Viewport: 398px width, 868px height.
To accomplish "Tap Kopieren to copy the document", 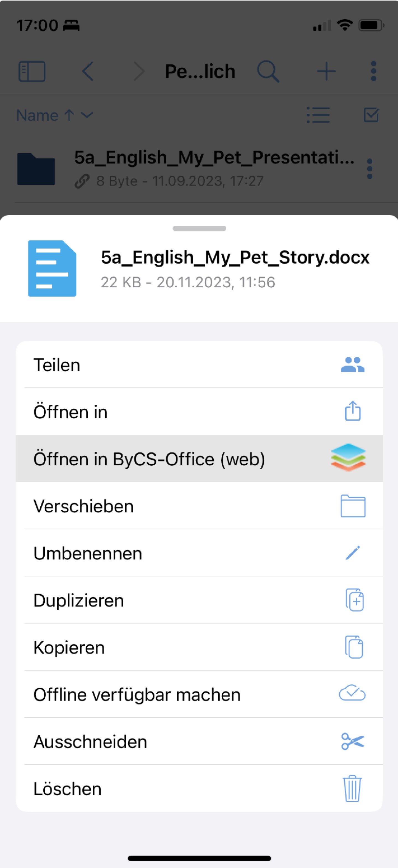I will (x=69, y=647).
